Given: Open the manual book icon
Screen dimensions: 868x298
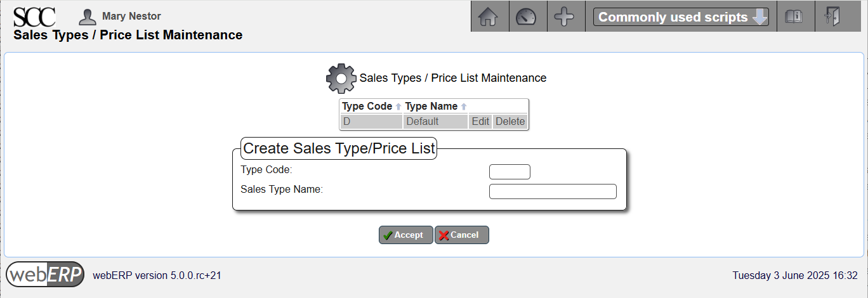Looking at the screenshot, I should click(794, 17).
